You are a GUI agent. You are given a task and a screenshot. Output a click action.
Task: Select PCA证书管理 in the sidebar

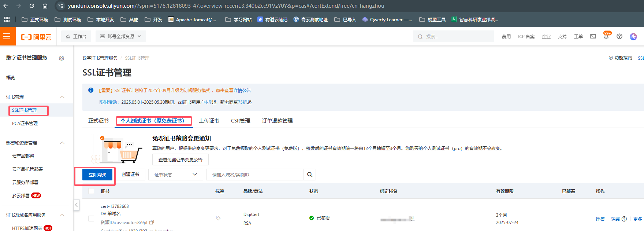tap(25, 124)
